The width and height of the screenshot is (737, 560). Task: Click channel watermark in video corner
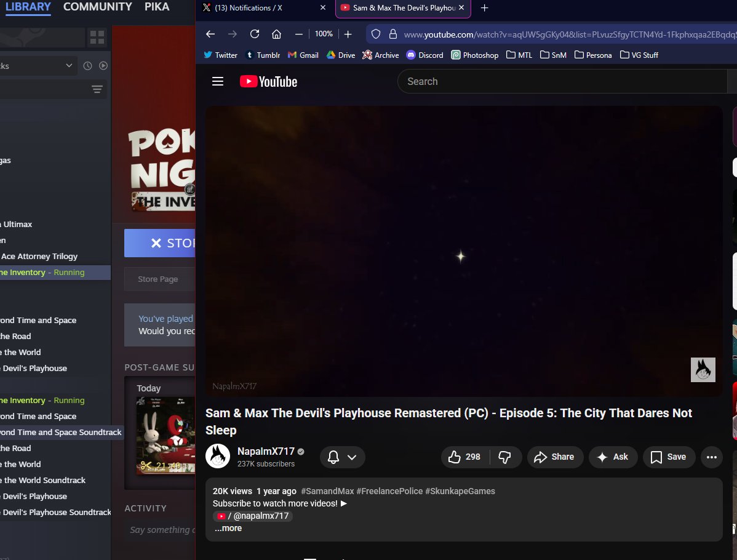point(703,370)
